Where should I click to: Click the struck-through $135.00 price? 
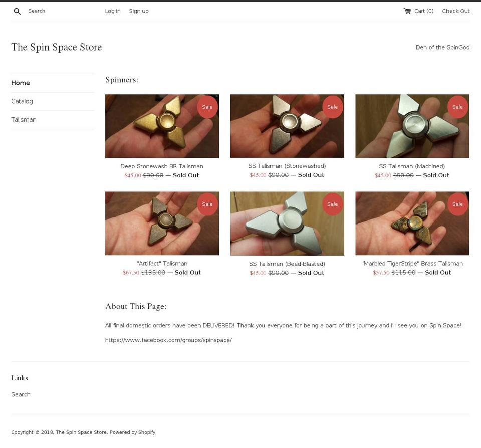coord(153,273)
